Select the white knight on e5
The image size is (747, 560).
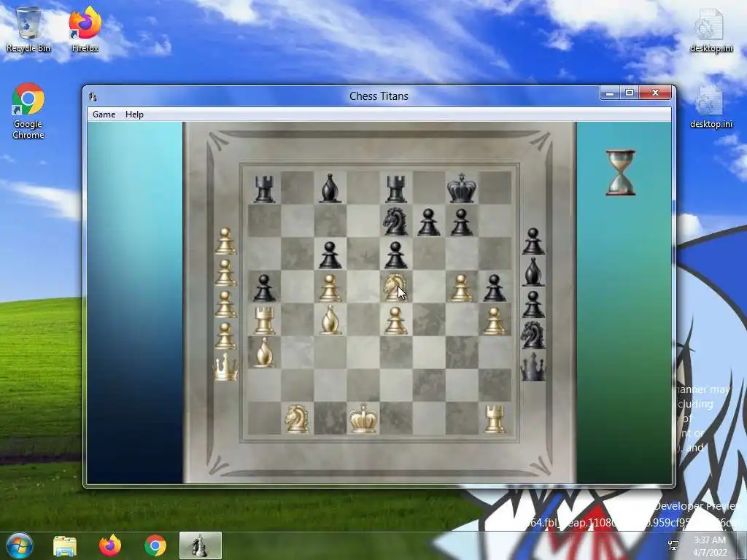pos(395,287)
